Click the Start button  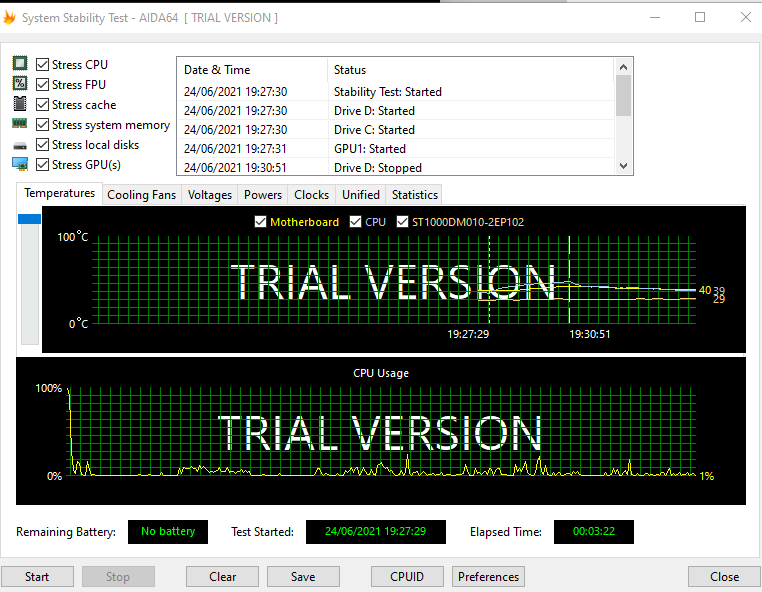[37, 576]
